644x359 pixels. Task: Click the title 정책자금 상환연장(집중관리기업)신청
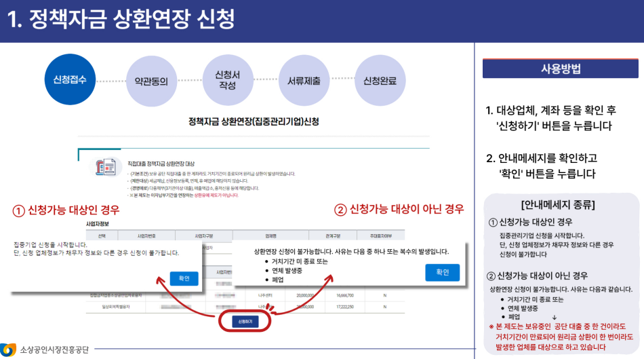point(254,121)
